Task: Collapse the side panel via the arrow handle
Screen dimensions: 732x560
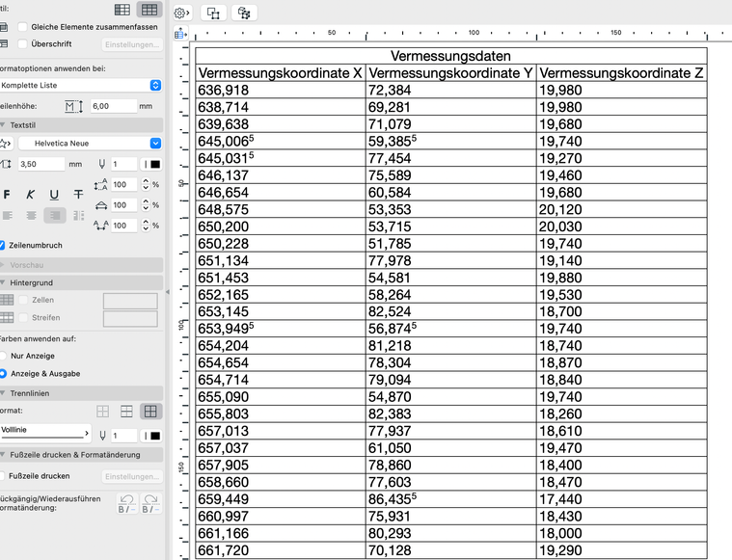Action: [168, 292]
